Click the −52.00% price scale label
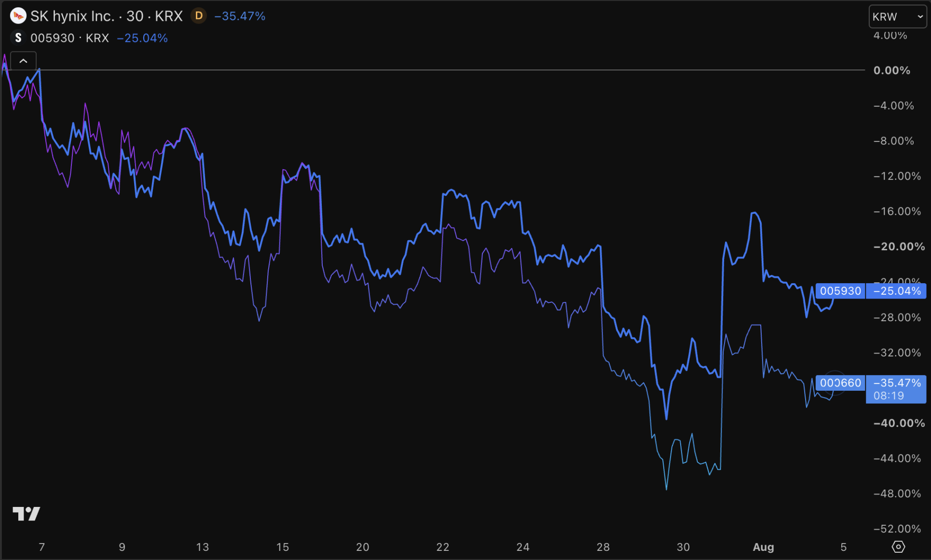The height and width of the screenshot is (560, 931). click(x=897, y=529)
